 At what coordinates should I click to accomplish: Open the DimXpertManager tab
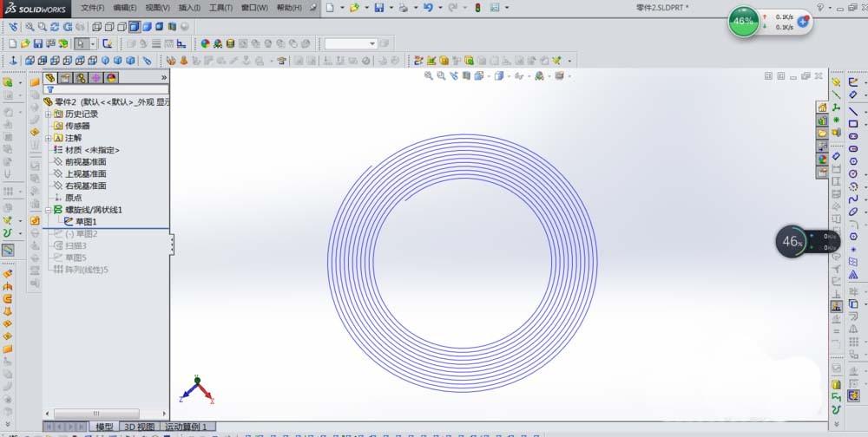click(x=95, y=78)
